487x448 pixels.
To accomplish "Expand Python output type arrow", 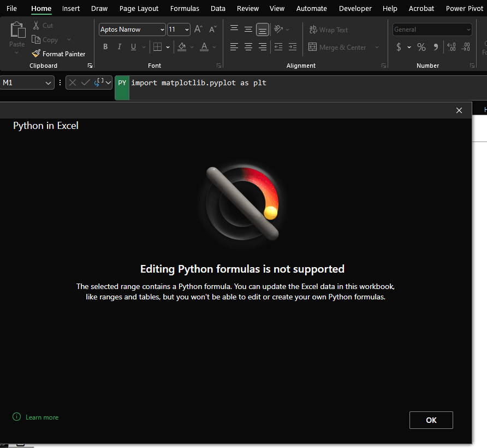I will 108,82.
